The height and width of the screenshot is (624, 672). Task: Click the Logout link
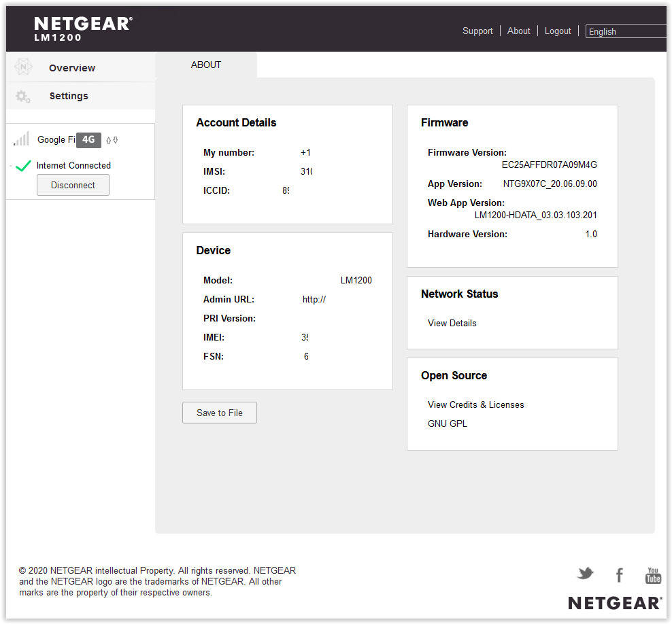click(558, 31)
